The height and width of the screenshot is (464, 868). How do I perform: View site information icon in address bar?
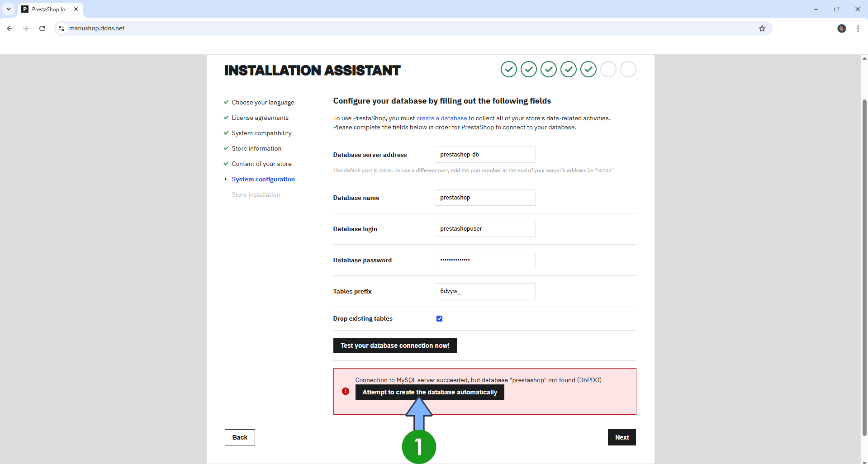[x=61, y=28]
